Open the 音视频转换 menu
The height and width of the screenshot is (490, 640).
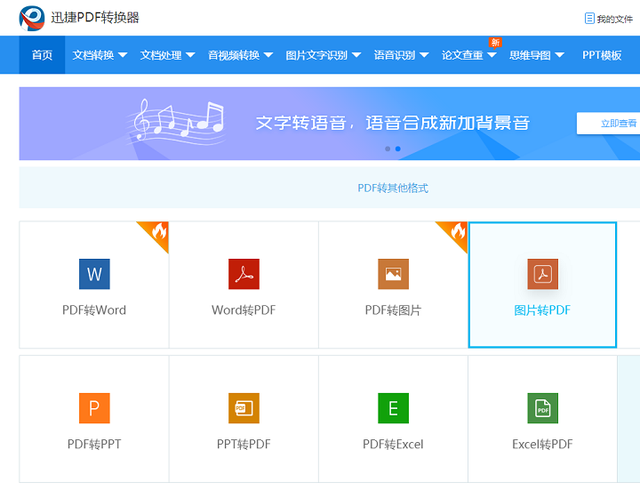(234, 55)
